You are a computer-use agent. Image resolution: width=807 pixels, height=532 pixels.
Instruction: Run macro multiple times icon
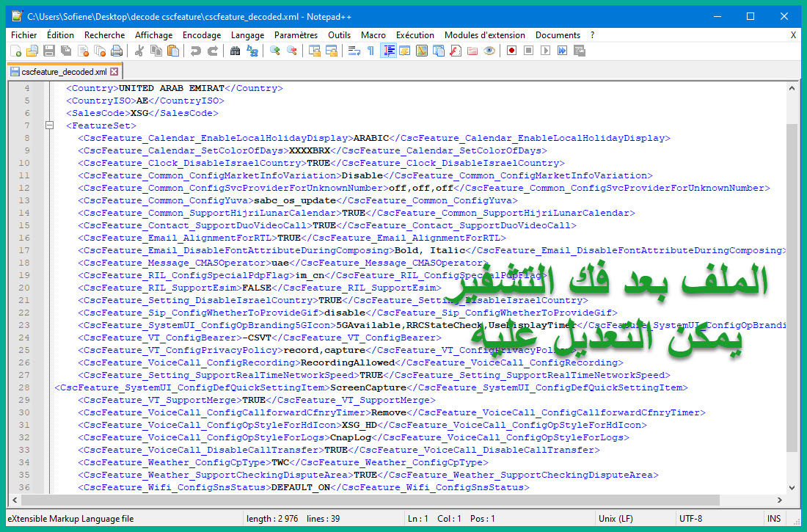563,51
